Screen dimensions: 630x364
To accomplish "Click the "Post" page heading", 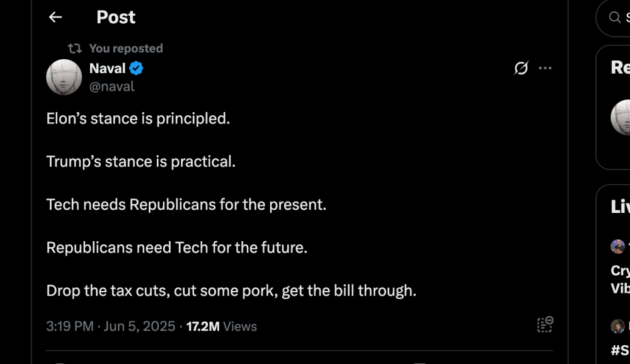I will (x=116, y=17).
